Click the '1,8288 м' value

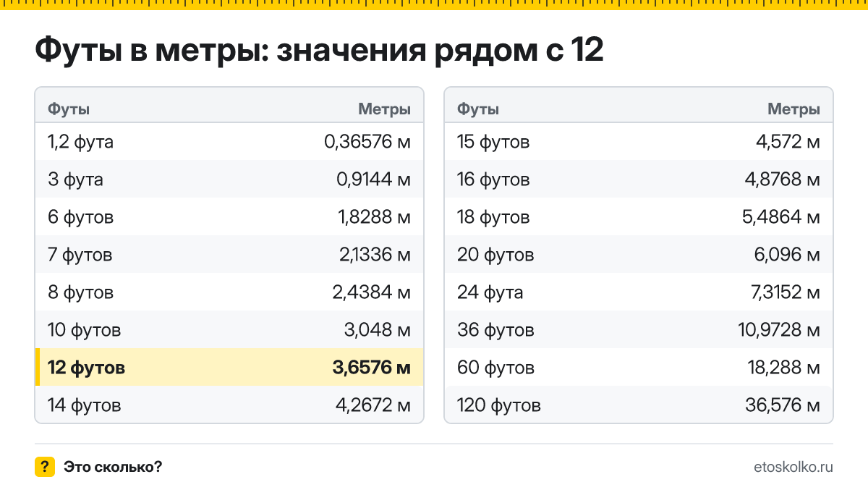374,217
